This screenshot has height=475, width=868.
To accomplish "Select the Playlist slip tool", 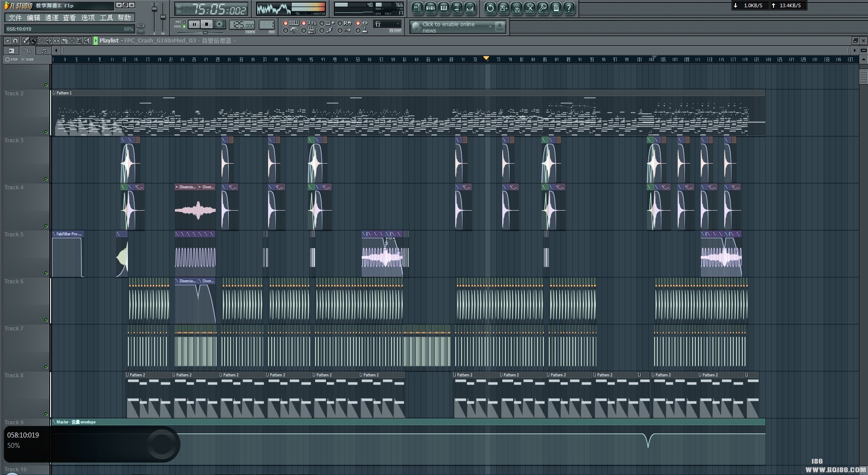I will tap(57, 41).
